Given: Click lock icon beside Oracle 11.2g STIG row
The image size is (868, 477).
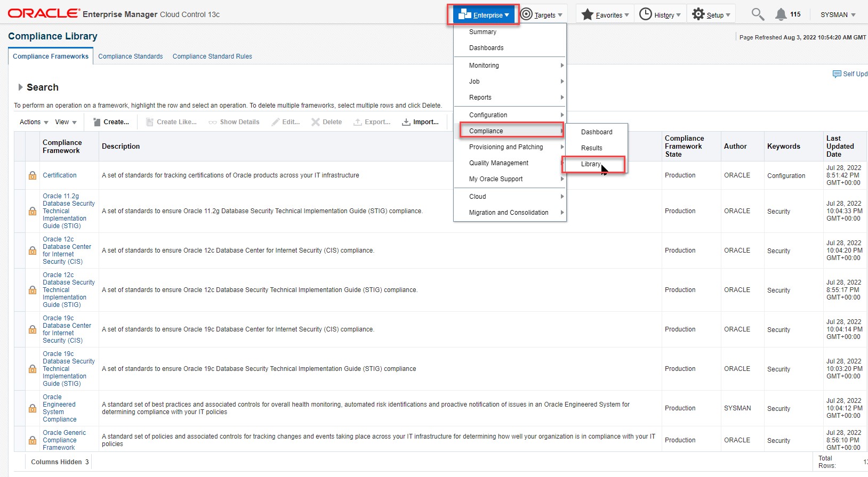Looking at the screenshot, I should pos(33,211).
